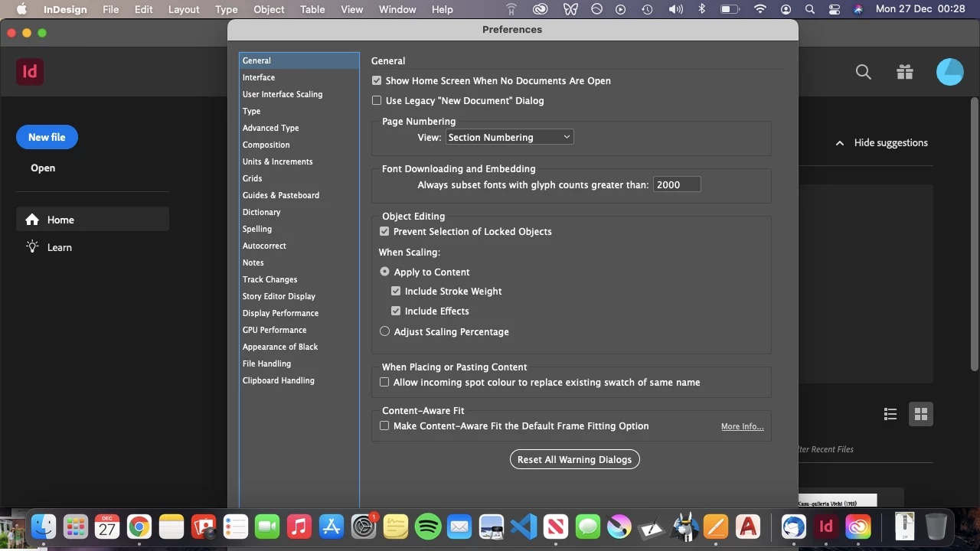Switch recent files to list view
This screenshot has width=980, height=551.
coord(890,414)
